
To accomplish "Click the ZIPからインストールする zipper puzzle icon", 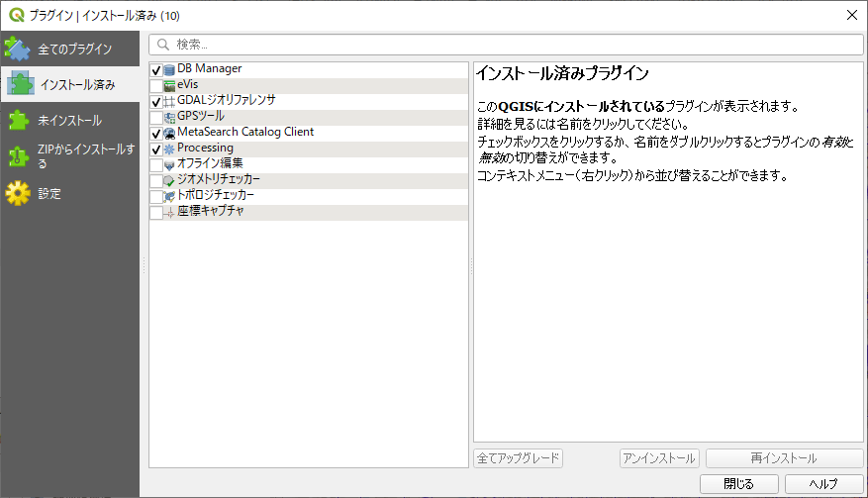I will 18,156.
